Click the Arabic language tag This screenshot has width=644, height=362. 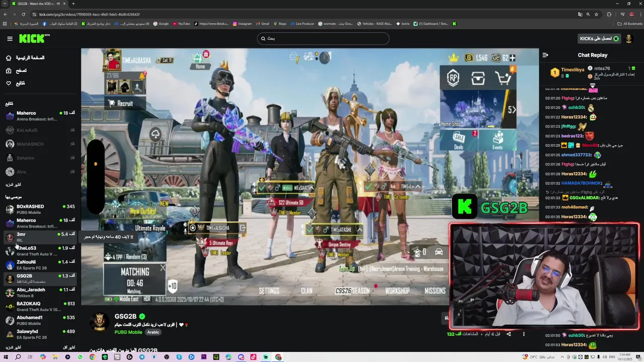click(x=153, y=332)
